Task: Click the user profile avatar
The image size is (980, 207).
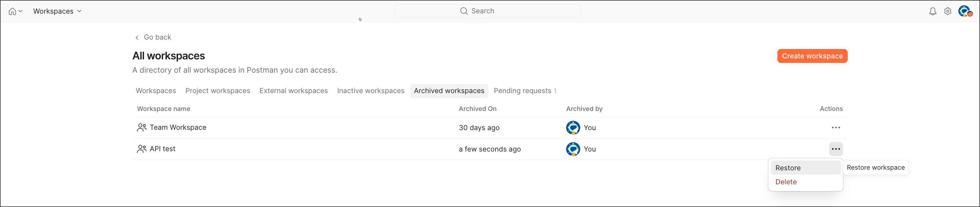Action: [x=964, y=11]
